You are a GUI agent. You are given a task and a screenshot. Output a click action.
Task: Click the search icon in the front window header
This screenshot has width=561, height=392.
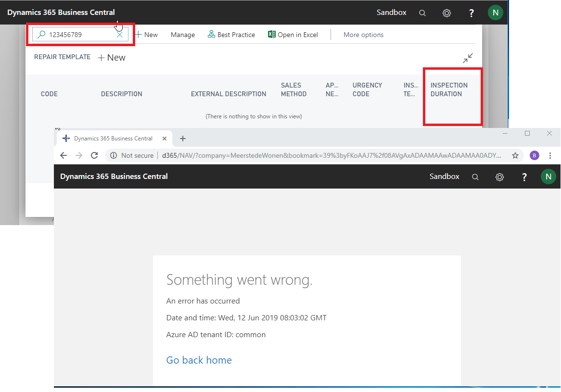[475, 177]
